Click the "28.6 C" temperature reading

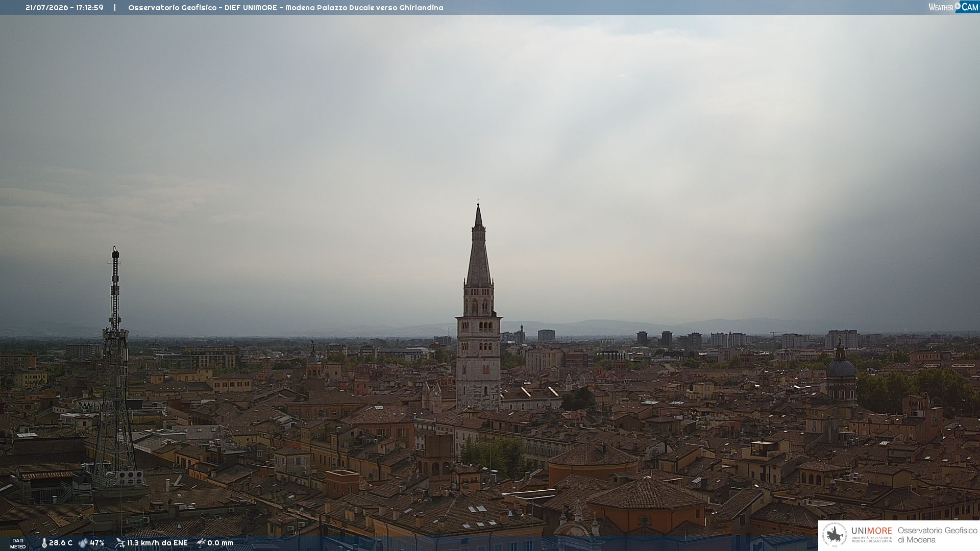click(x=61, y=543)
